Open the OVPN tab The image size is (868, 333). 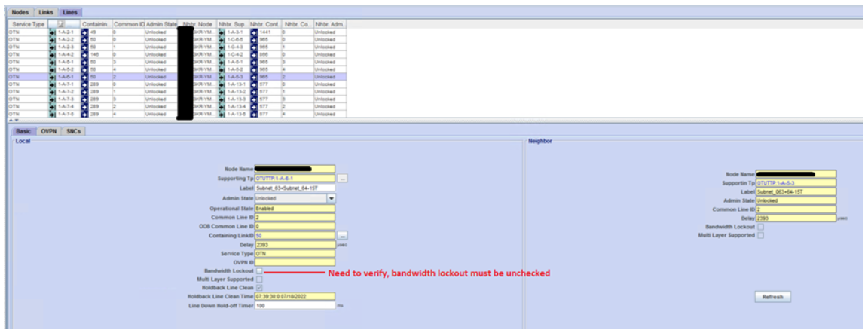point(49,131)
